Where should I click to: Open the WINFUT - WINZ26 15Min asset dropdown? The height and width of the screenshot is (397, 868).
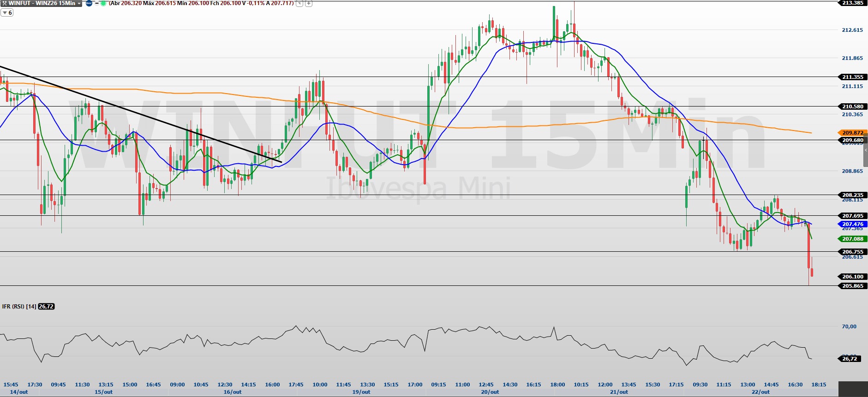pos(79,3)
